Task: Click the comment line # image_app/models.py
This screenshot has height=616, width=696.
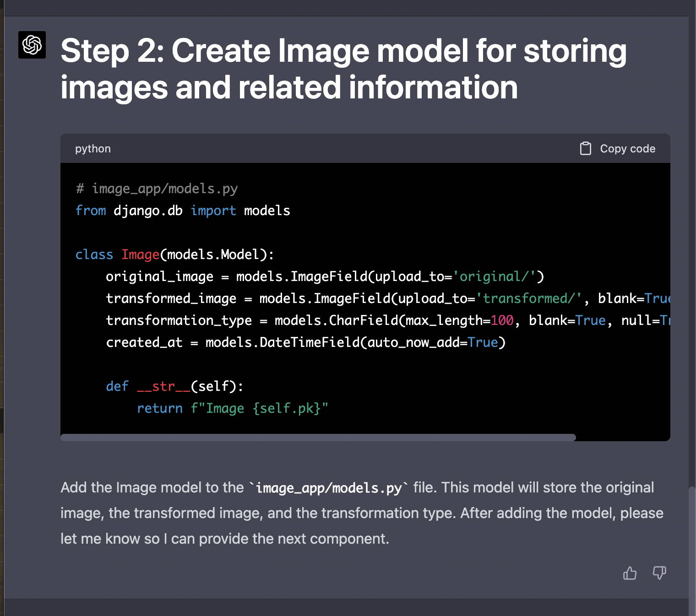Action: (x=157, y=188)
